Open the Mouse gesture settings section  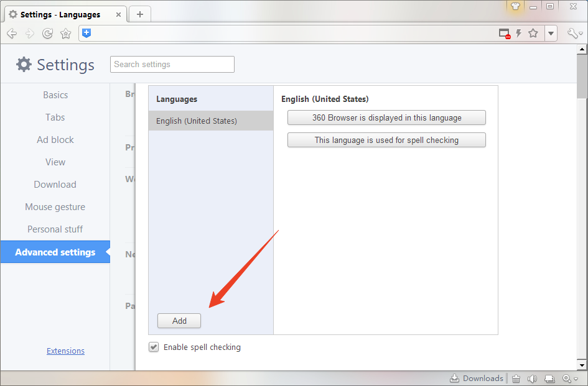(x=55, y=207)
